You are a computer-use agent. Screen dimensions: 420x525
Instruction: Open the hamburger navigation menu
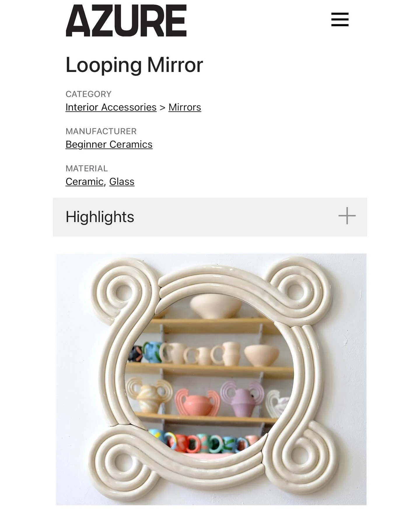[340, 20]
